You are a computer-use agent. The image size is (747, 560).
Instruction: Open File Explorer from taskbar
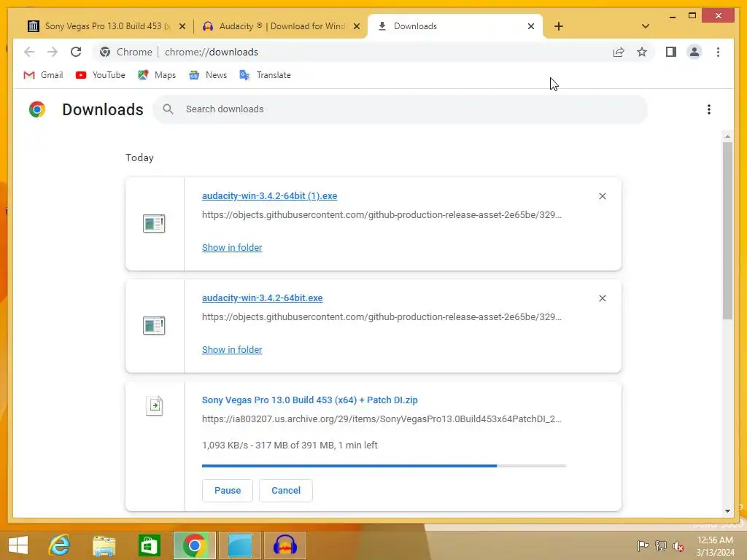pos(104,545)
